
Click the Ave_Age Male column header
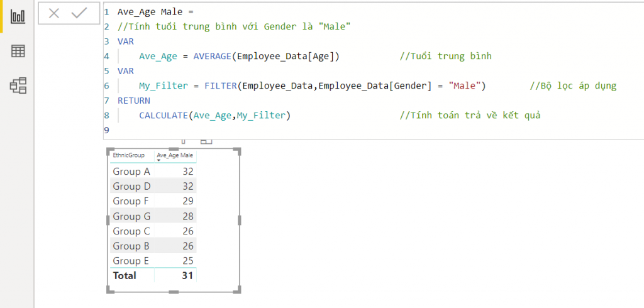(x=175, y=155)
